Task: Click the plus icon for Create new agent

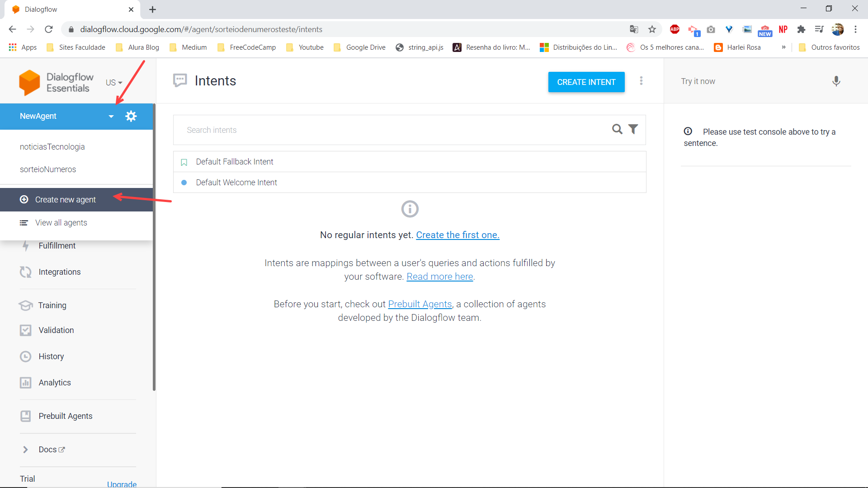Action: point(24,199)
